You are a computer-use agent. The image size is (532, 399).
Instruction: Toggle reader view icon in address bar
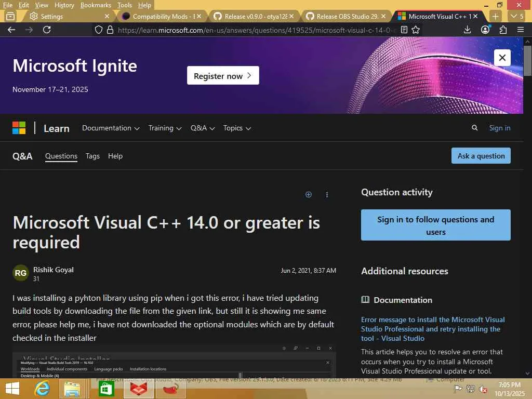[x=404, y=30]
